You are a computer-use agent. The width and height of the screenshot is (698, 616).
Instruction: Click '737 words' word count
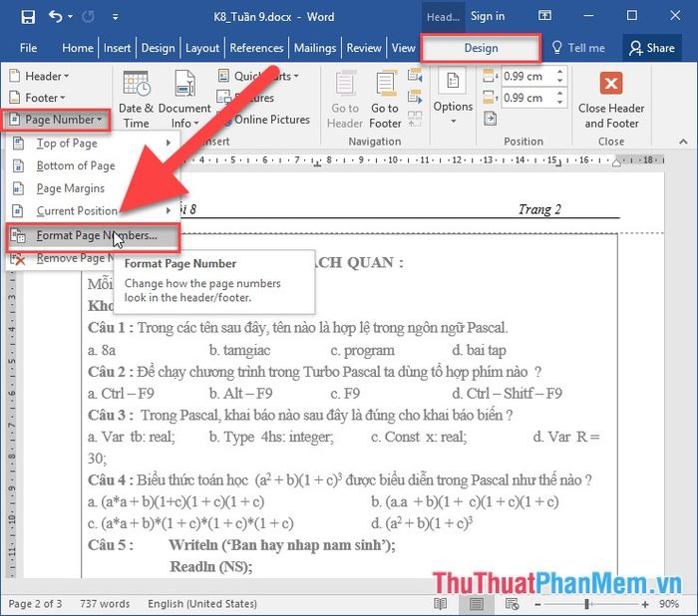click(105, 604)
